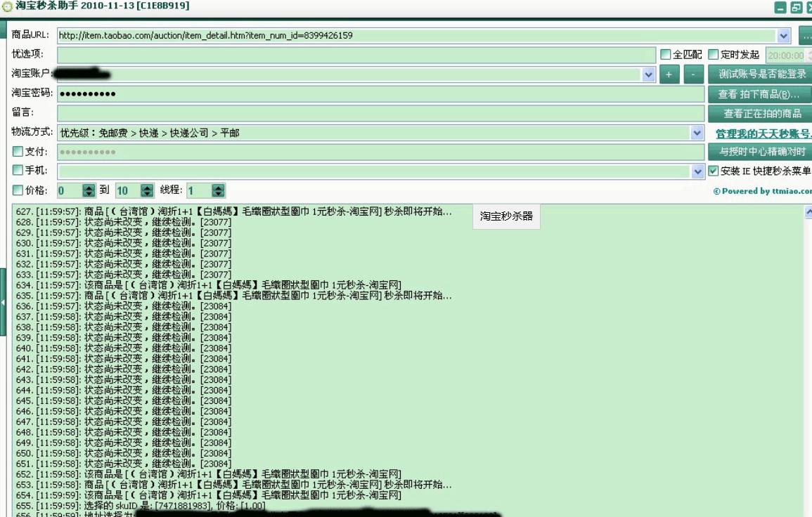
Task: Click log line 636 状态尚未改变 [23084]
Action: pos(123,306)
